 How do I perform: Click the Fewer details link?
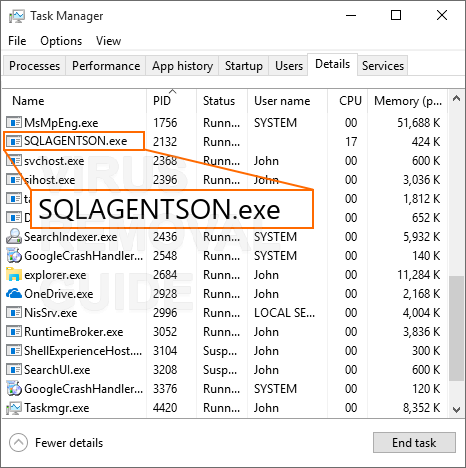point(69,443)
